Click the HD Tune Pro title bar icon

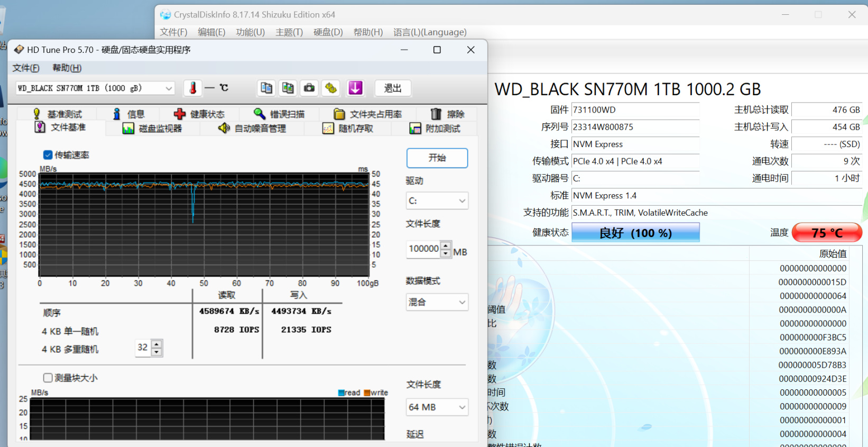(x=19, y=50)
